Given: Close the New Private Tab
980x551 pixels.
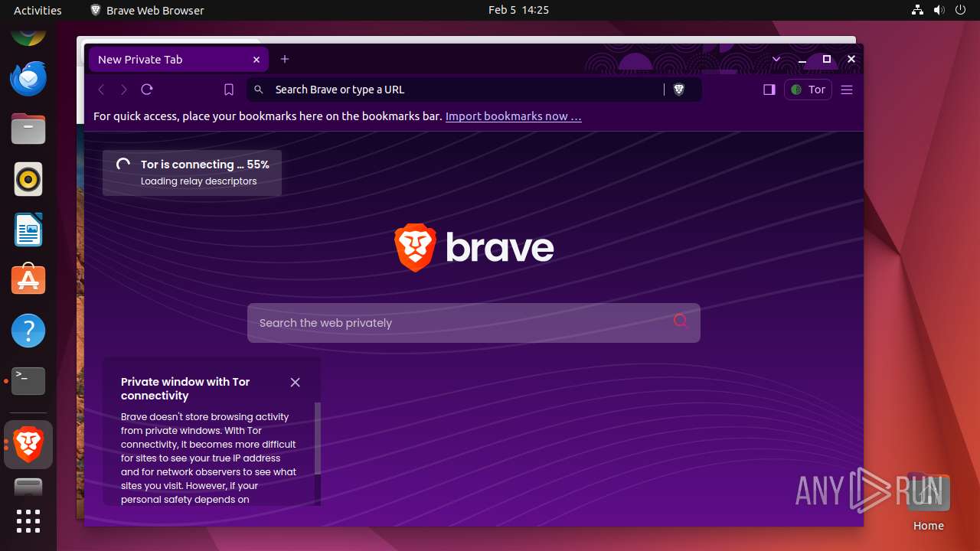Looking at the screenshot, I should coord(256,60).
